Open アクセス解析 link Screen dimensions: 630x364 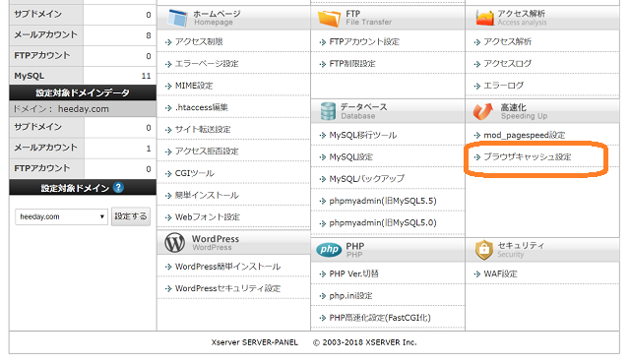click(x=508, y=41)
